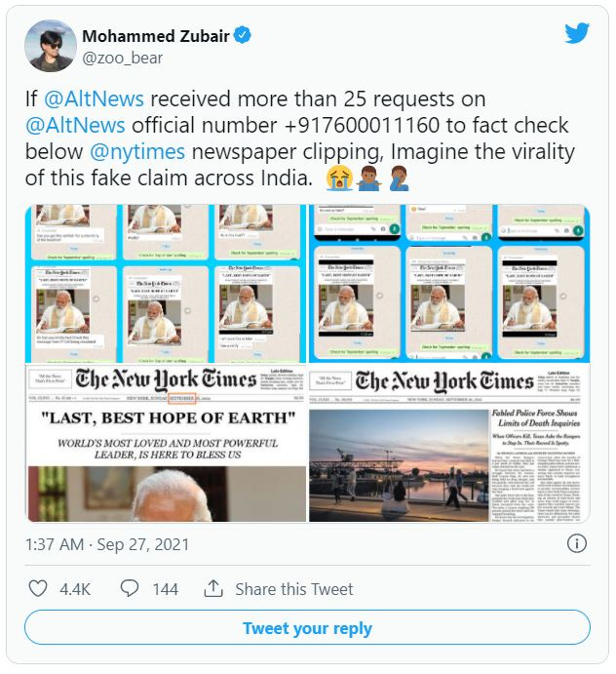Open the @zoo_bear handle
This screenshot has height=674, width=616.
123,58
